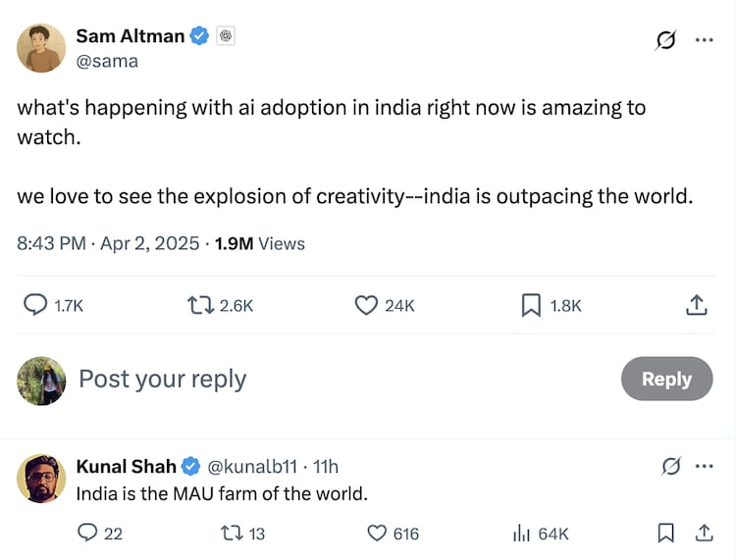Viewport: 736px width, 560px height.
Task: Reply to Kunal Shah's comment
Action: coord(87,534)
